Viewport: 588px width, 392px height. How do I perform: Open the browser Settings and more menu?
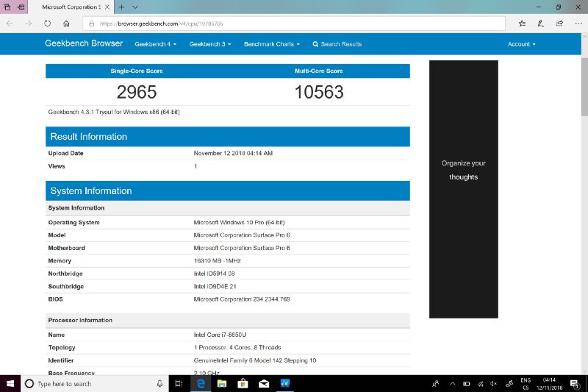578,24
